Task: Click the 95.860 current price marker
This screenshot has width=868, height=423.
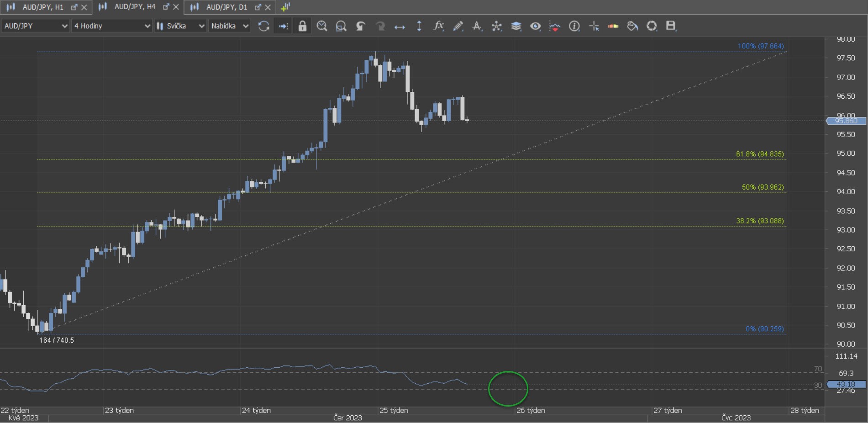Action: click(846, 121)
